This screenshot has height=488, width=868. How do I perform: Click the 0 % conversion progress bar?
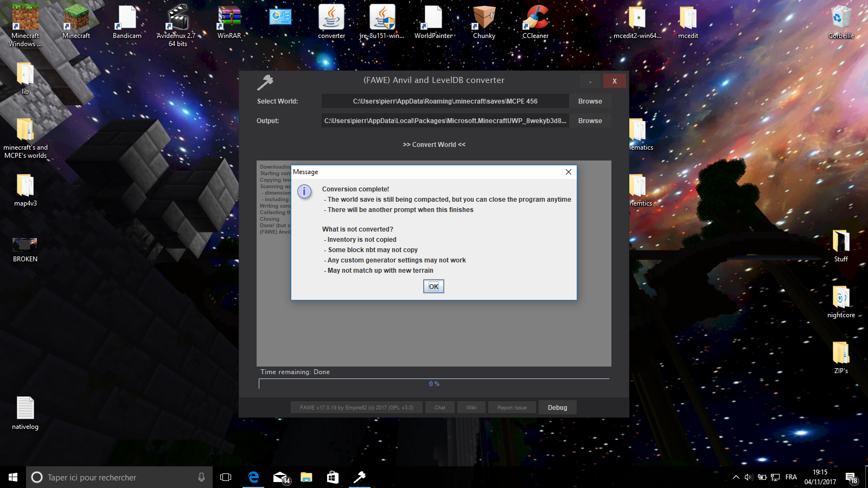click(x=434, y=384)
